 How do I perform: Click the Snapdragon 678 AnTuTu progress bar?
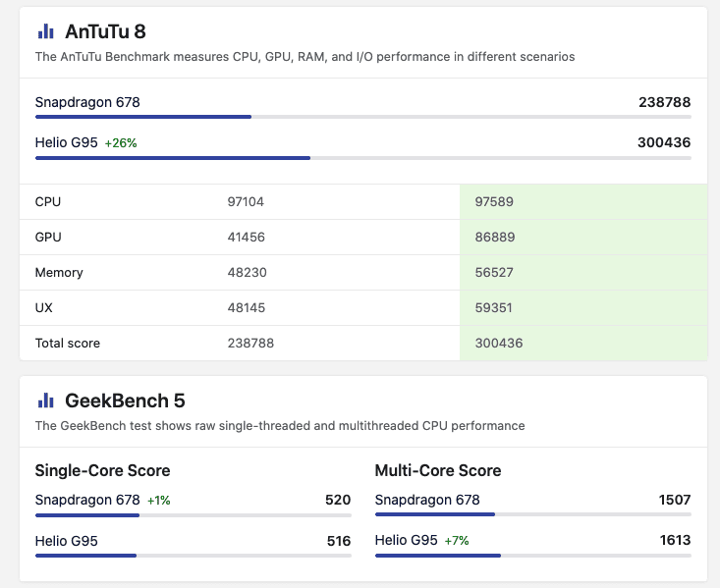coord(362,117)
